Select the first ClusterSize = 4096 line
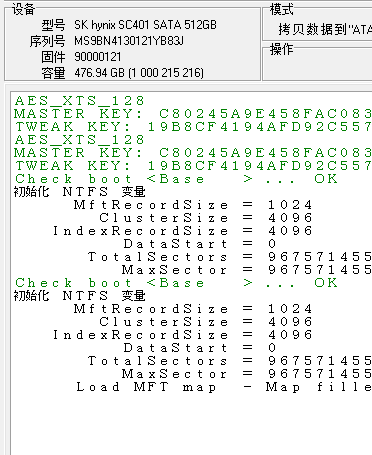Viewport: 372px width, 455px height. [206, 218]
